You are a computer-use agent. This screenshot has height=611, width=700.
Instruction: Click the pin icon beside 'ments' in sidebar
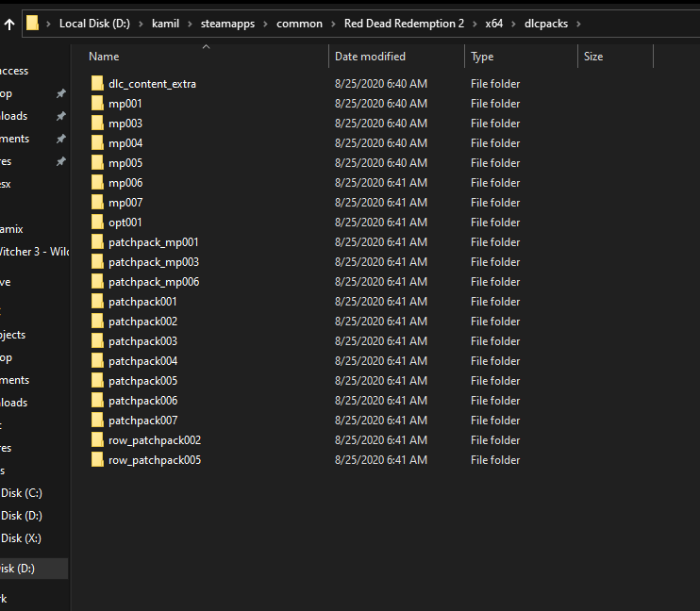[x=60, y=139]
